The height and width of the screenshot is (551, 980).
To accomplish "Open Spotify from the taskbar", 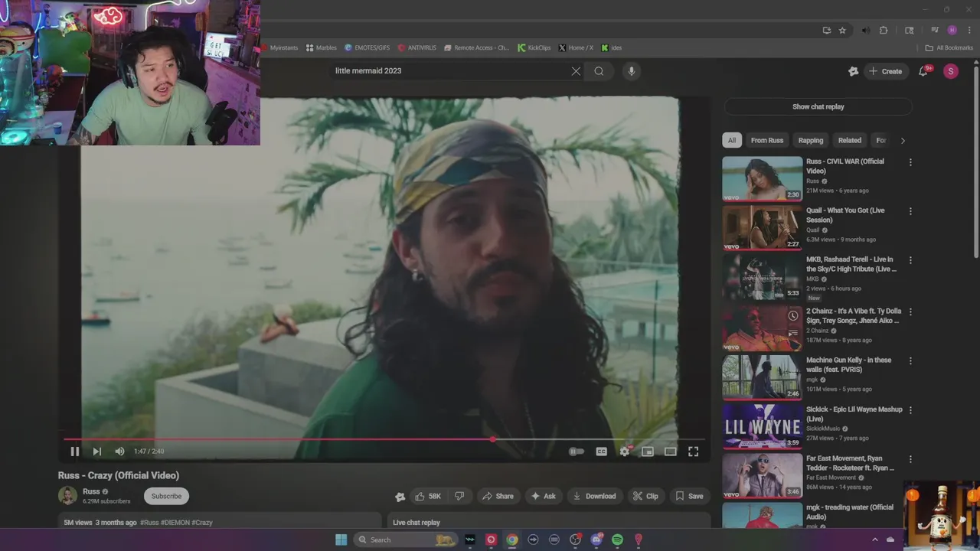I will pos(617,540).
